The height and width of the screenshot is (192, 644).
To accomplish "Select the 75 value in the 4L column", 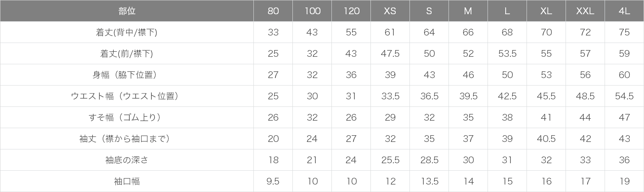I will pyautogui.click(x=624, y=32).
